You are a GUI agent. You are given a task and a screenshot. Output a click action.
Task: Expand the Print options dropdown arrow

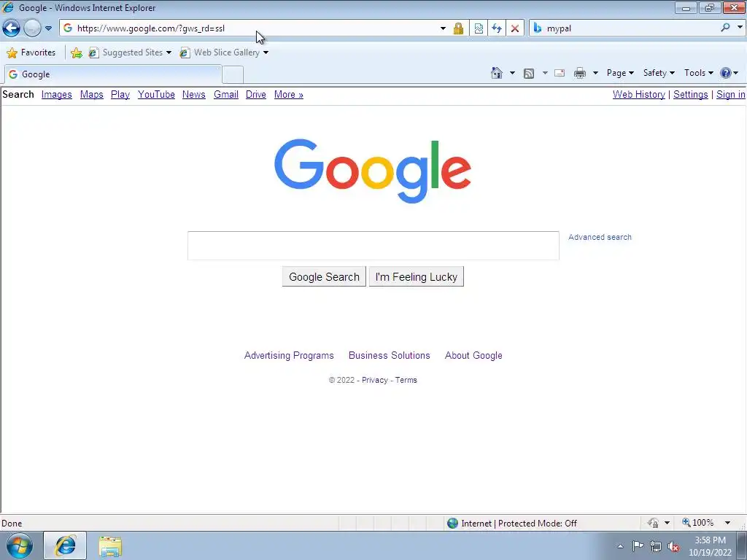coord(595,73)
